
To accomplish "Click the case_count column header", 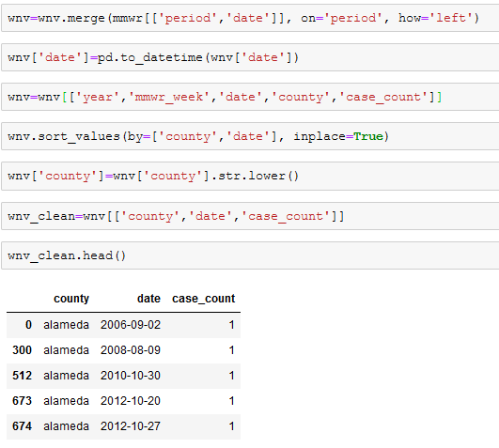I will tap(203, 299).
